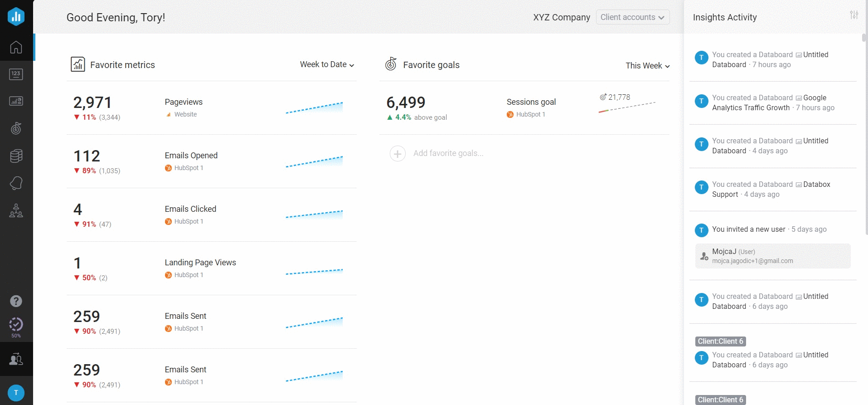Change the This Week goals period

pos(647,66)
